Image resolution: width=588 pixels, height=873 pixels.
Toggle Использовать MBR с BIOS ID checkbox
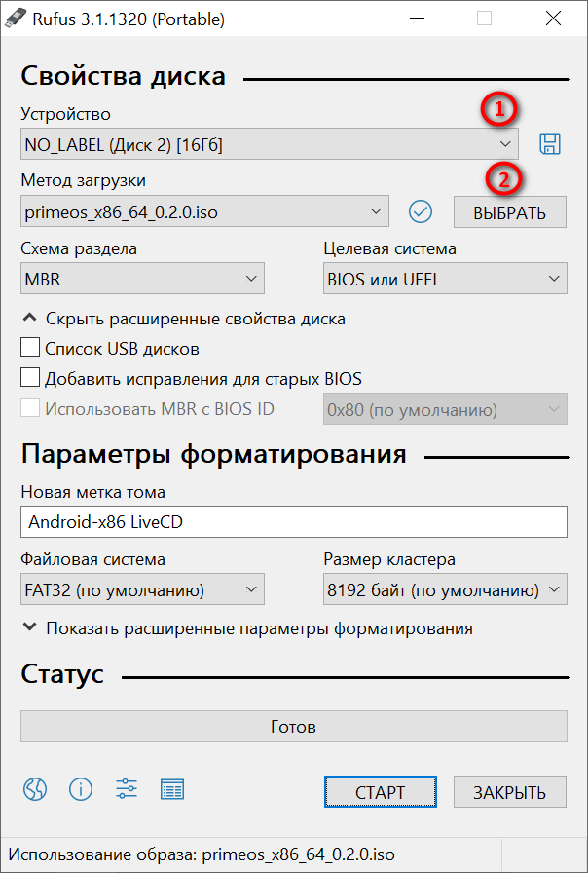(30, 407)
